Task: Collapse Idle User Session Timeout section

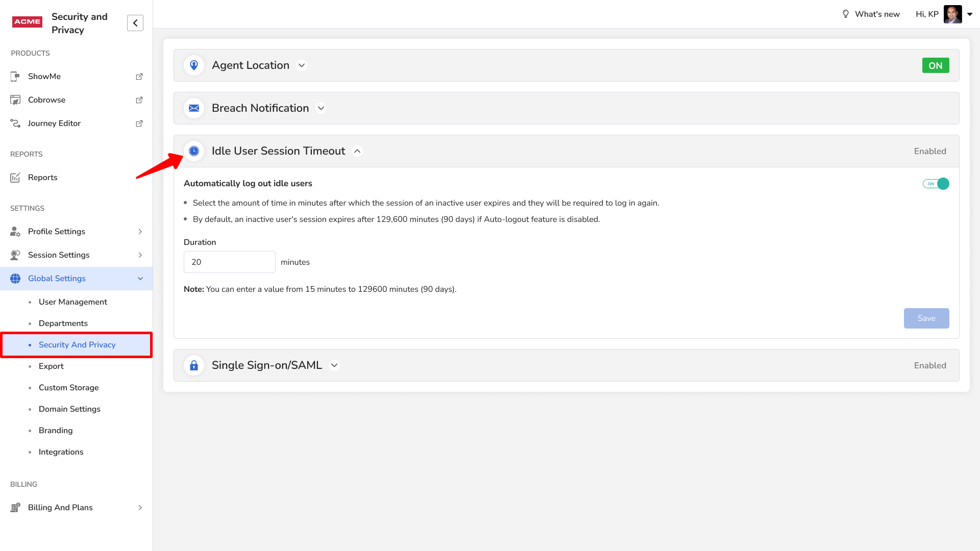Action: point(357,151)
